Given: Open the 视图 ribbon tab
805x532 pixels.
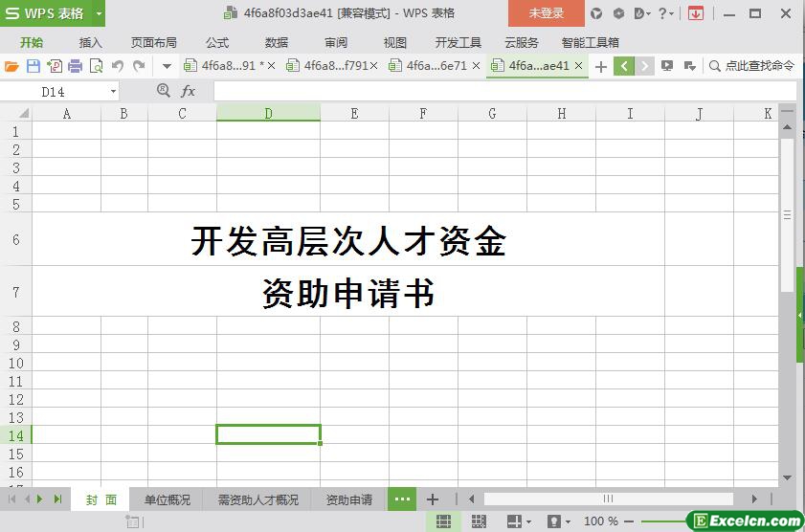Looking at the screenshot, I should coord(394,43).
